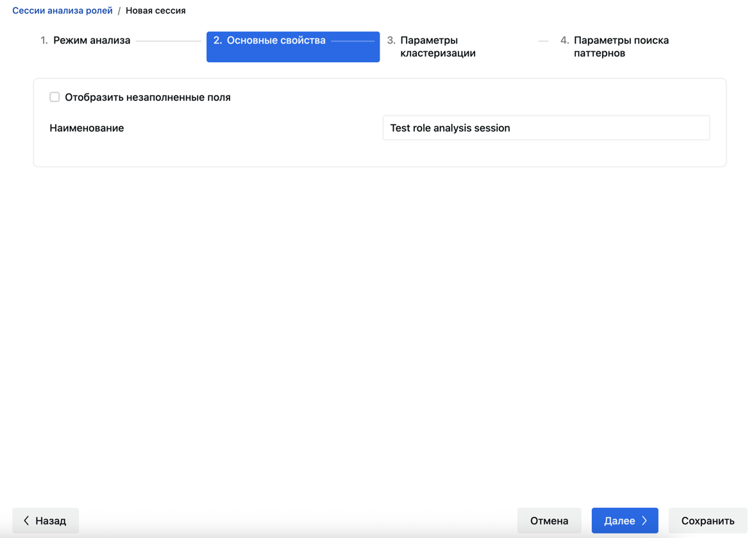
Task: Go to the Параметры кластеризации step
Action: click(438, 47)
